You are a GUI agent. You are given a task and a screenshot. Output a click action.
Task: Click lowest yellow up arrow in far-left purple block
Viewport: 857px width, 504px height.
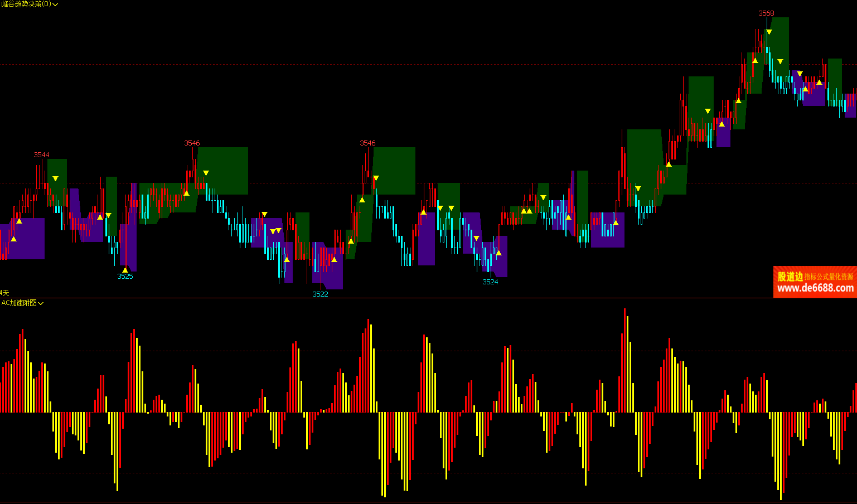point(13,239)
